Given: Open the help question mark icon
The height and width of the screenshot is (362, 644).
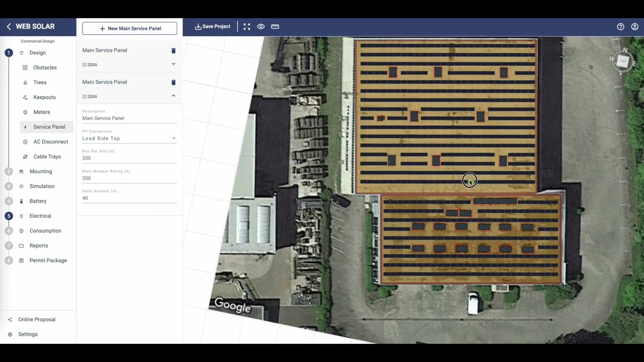Looking at the screenshot, I should click(x=620, y=27).
